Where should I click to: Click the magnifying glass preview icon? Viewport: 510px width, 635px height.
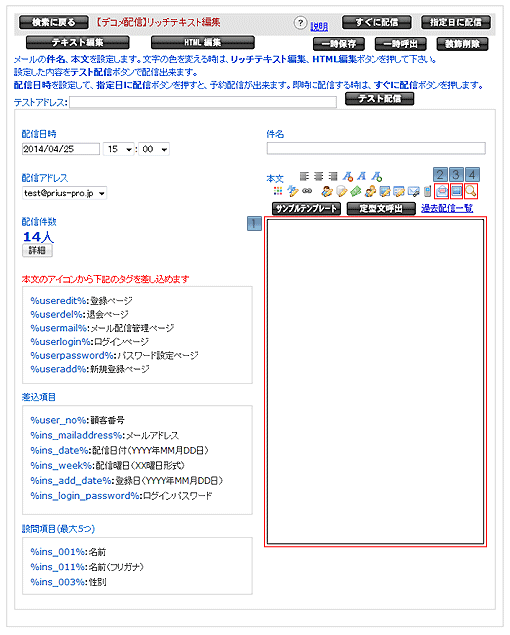[x=471, y=191]
